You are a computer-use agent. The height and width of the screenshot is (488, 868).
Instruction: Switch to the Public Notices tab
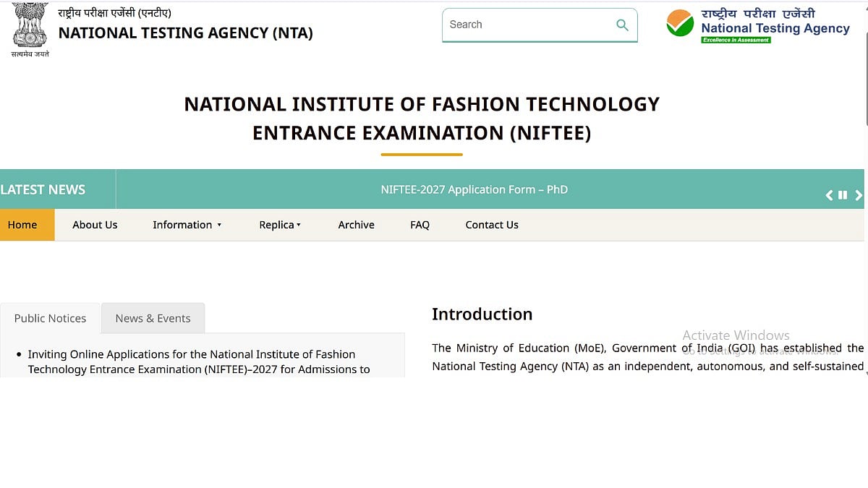tap(50, 318)
